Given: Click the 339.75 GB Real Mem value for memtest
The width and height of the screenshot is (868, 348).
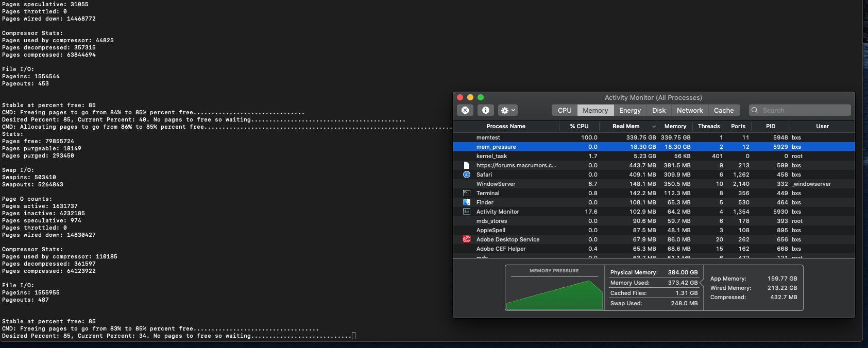Looking at the screenshot, I should (x=641, y=137).
